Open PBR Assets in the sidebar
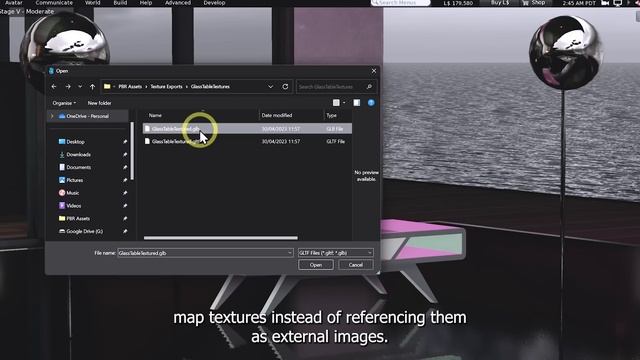Image resolution: width=640 pixels, height=360 pixels. (x=74, y=218)
